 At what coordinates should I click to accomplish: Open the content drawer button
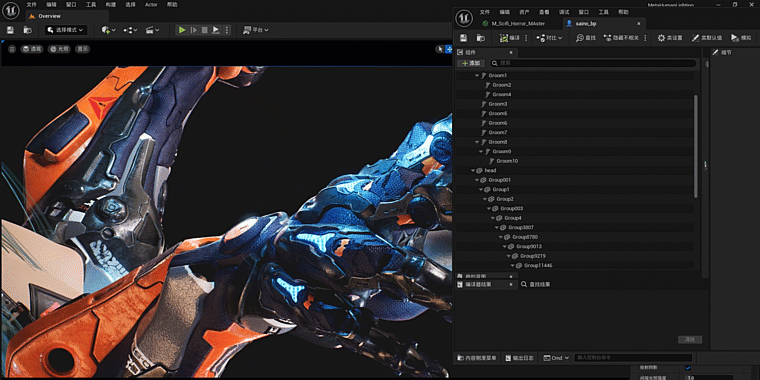[477, 358]
